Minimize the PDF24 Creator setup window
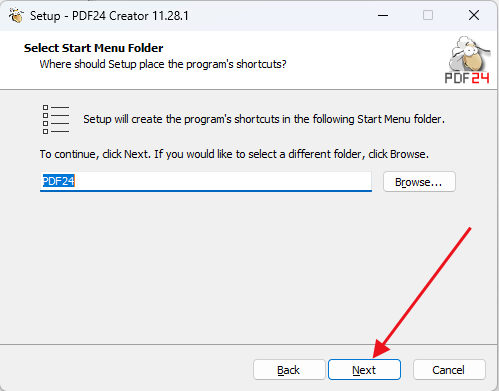 (383, 15)
